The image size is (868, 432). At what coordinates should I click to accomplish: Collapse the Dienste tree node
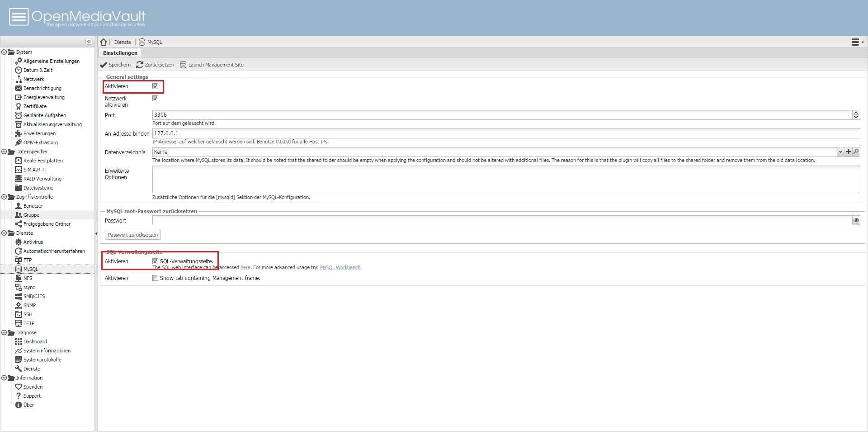[x=4, y=233]
